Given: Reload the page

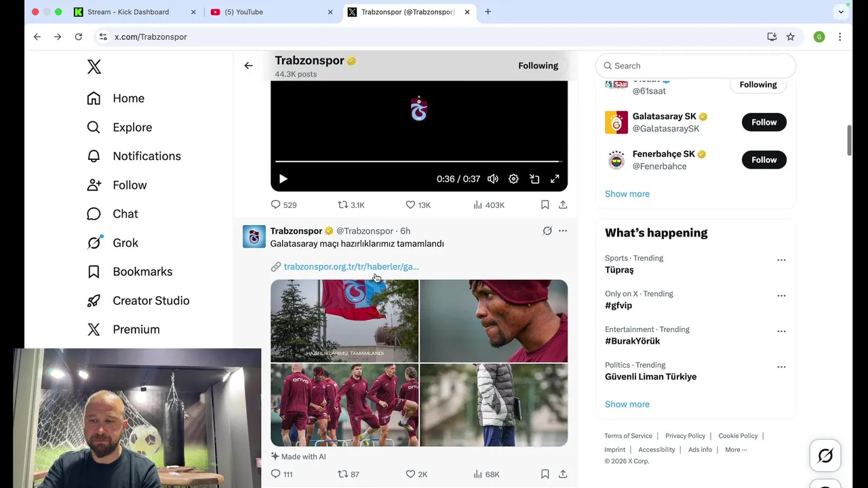Looking at the screenshot, I should (x=79, y=37).
